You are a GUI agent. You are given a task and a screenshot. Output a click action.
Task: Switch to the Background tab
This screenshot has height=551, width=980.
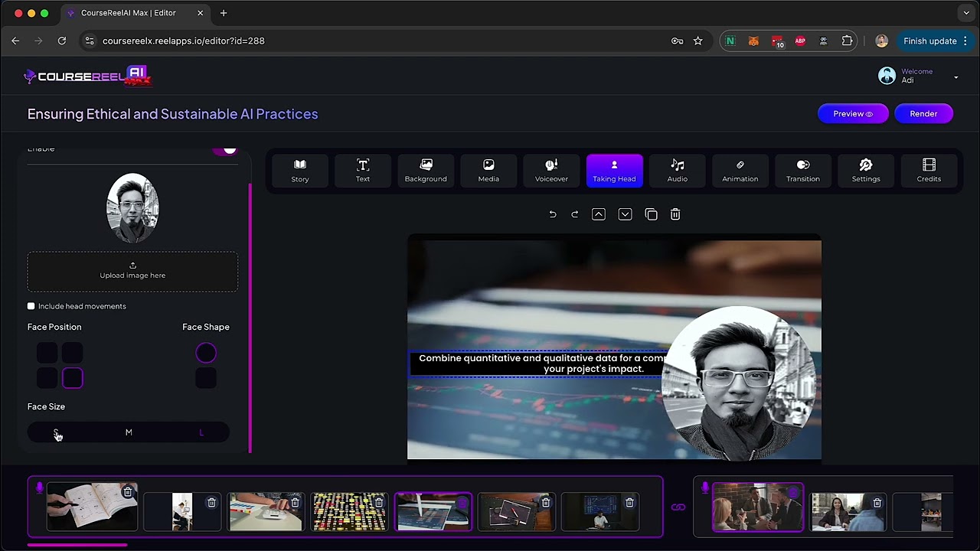click(x=426, y=170)
